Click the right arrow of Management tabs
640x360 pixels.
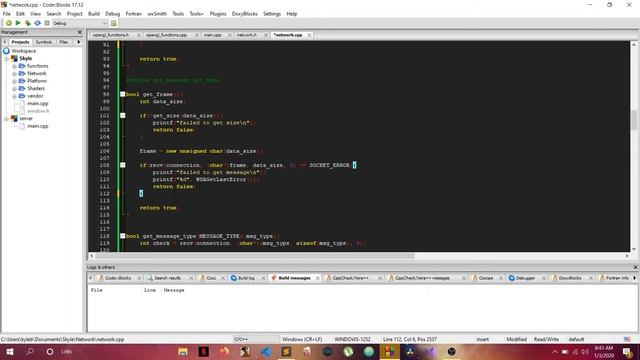(x=79, y=42)
